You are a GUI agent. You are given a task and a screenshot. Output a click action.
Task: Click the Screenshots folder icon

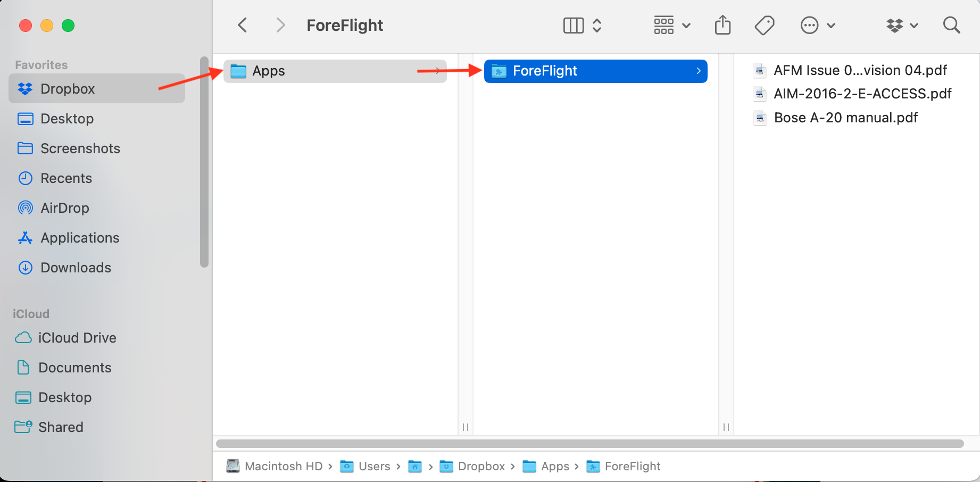tap(25, 148)
